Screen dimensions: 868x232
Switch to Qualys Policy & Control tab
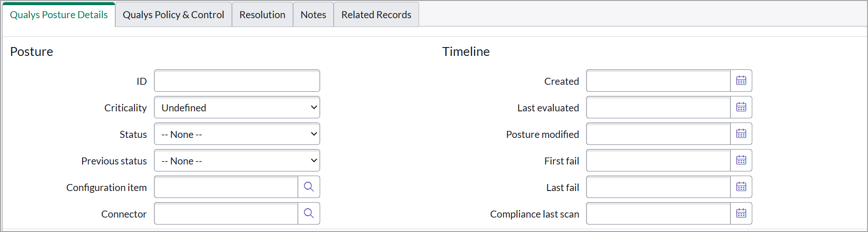point(173,15)
